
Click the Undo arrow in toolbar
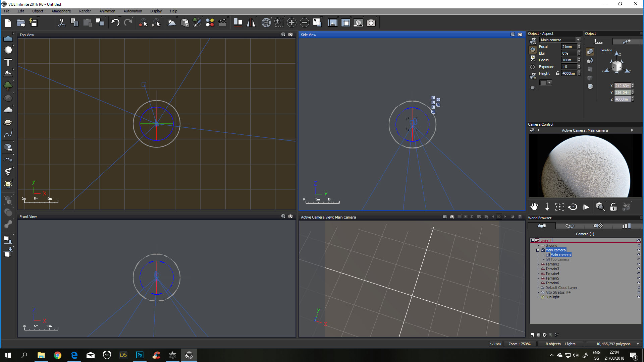[x=115, y=23]
